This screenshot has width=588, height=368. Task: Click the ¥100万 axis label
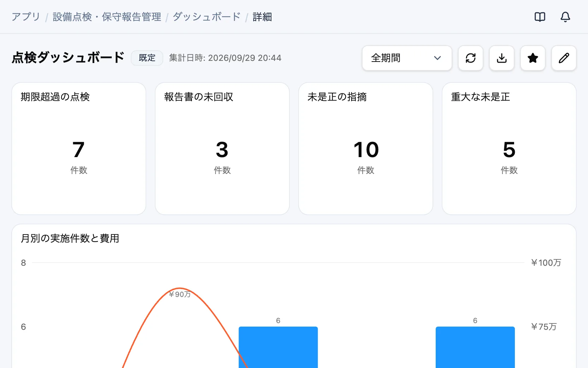[546, 263]
